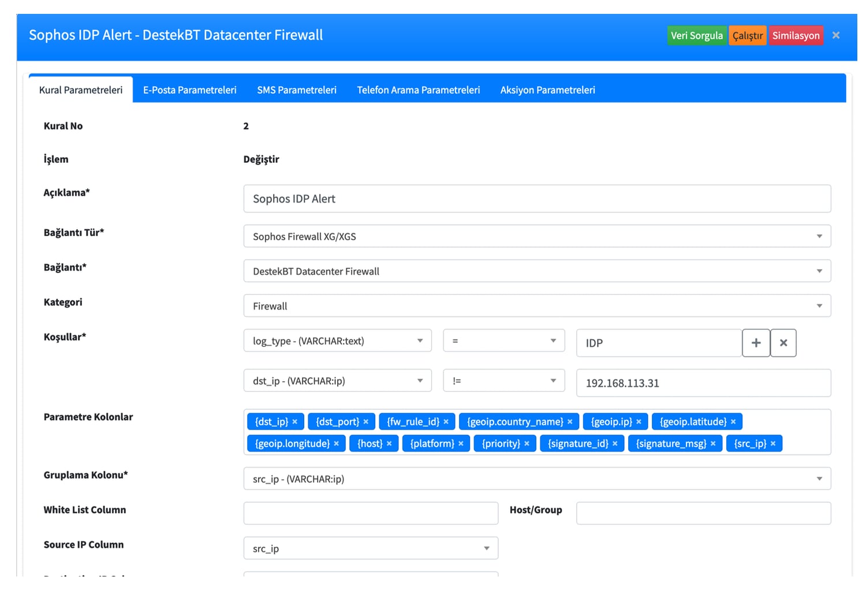Close the Sophos IDP Alert dialog
This screenshot has height=616, width=866.
pyautogui.click(x=835, y=35)
